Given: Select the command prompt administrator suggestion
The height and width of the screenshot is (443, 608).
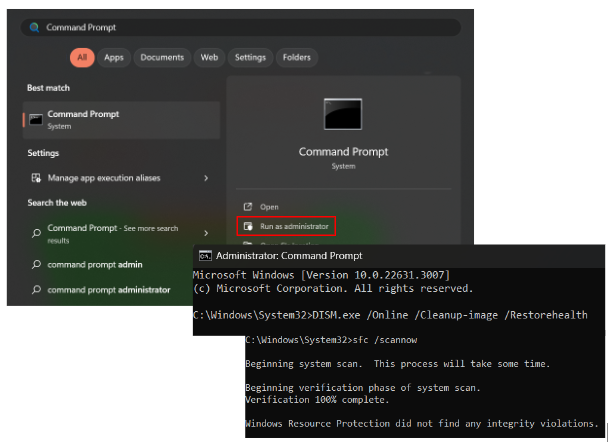Looking at the screenshot, I should click(109, 290).
